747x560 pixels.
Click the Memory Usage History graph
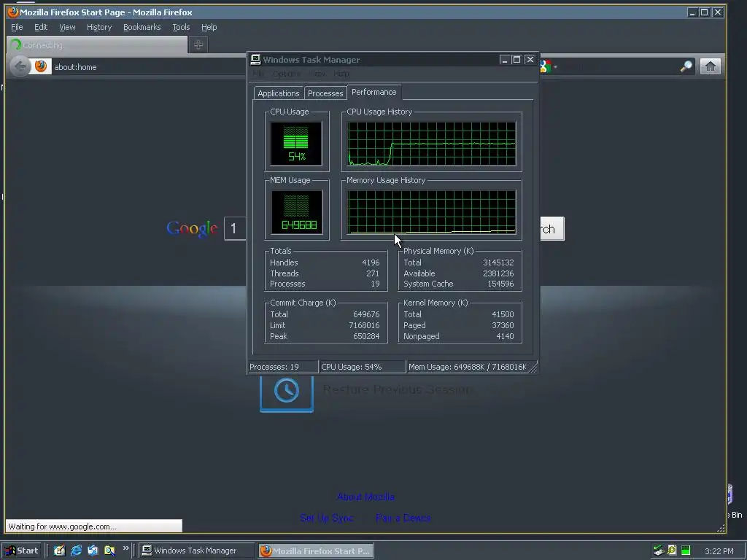432,212
